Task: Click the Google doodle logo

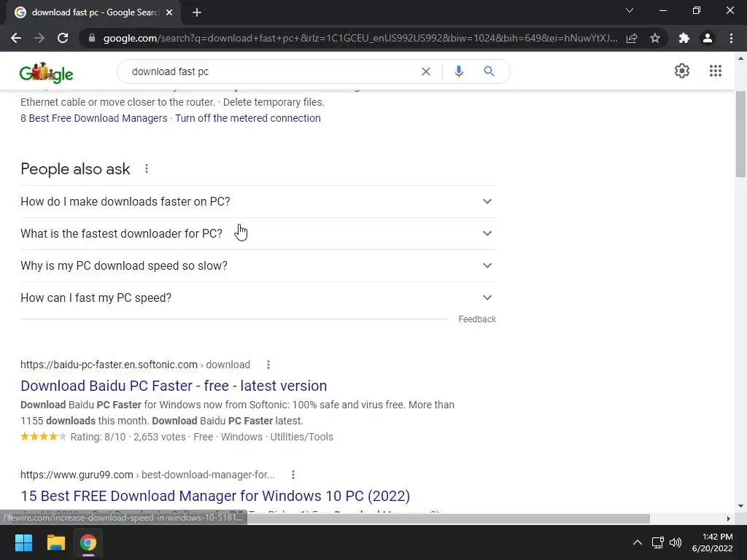Action: [x=46, y=72]
